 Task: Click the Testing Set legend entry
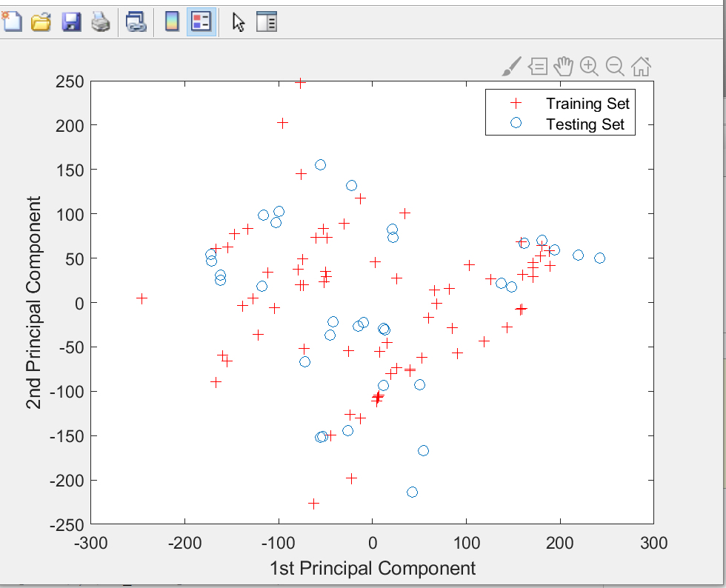tap(585, 124)
